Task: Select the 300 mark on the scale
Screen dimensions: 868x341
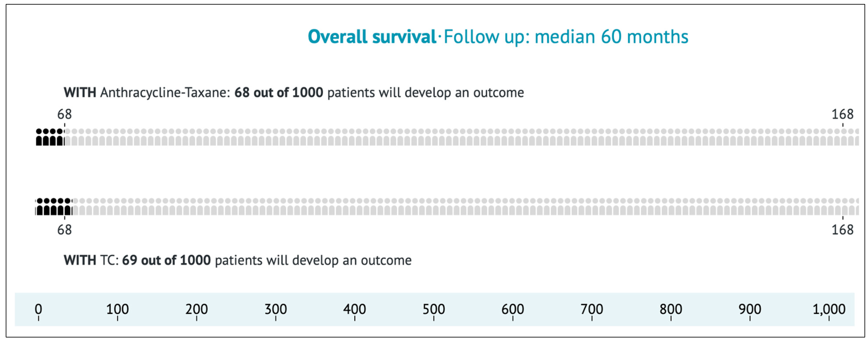Action: click(276, 309)
